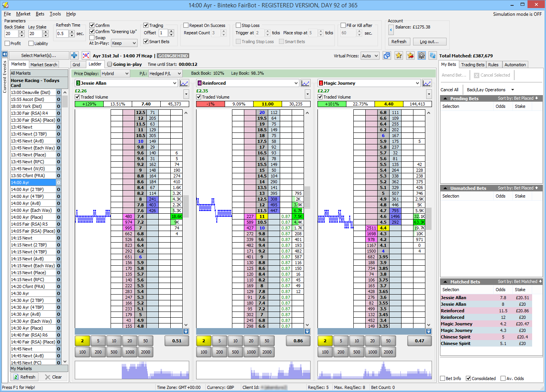Click the Log out button

click(x=429, y=42)
